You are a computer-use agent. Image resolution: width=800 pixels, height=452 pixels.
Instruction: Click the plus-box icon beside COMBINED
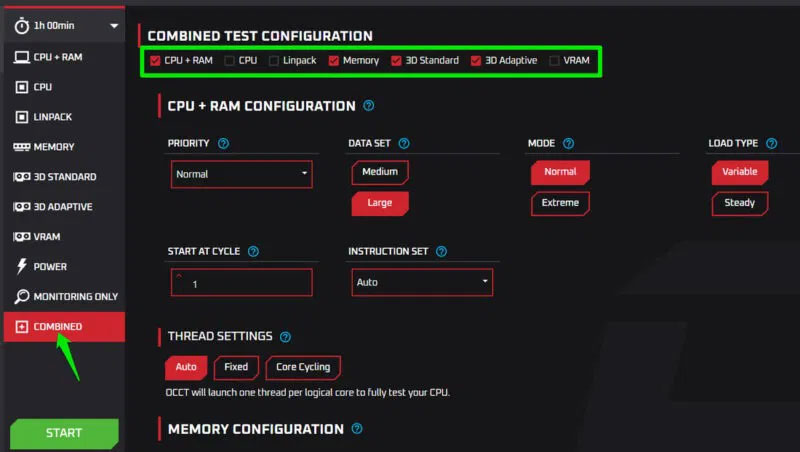[21, 327]
